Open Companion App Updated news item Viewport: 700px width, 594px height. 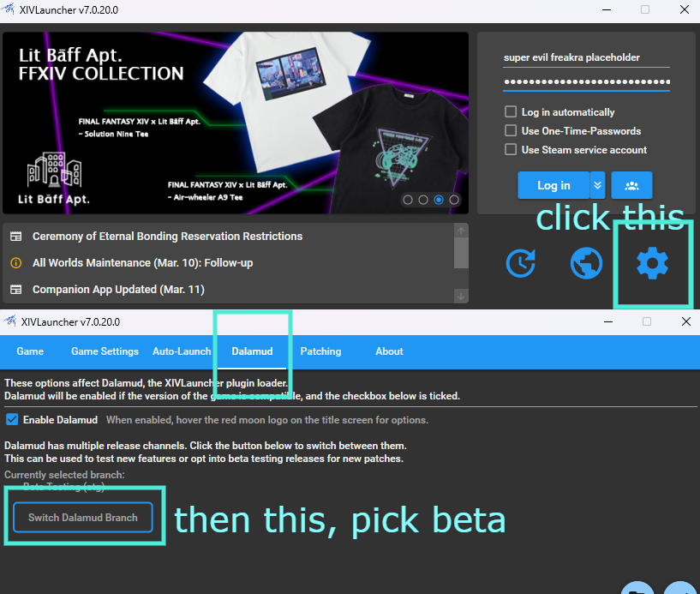[118, 290]
